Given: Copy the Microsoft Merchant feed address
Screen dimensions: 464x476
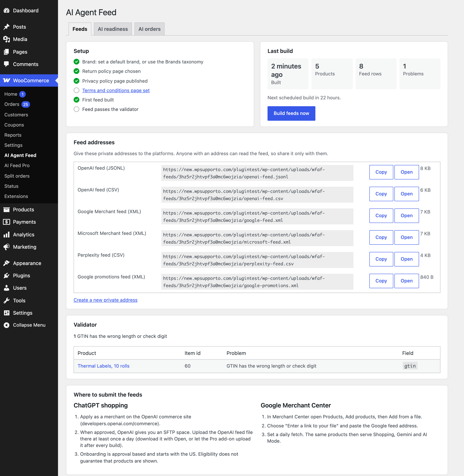Looking at the screenshot, I should [381, 237].
